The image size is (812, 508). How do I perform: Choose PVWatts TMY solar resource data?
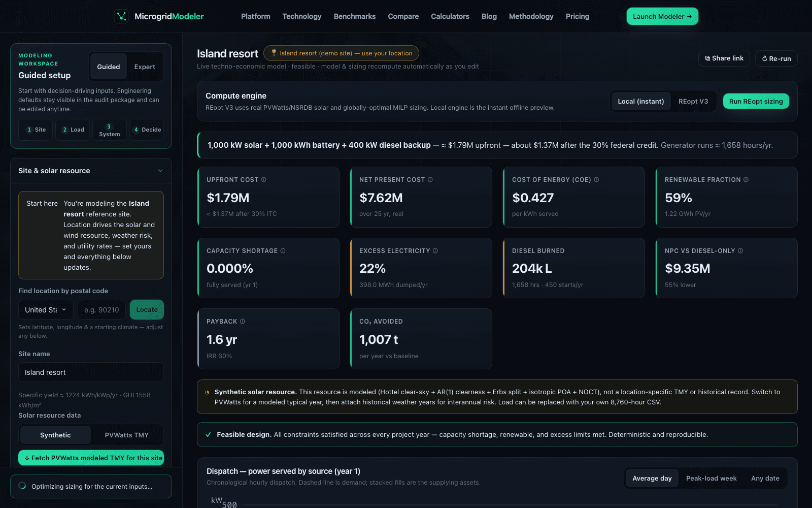(x=127, y=435)
